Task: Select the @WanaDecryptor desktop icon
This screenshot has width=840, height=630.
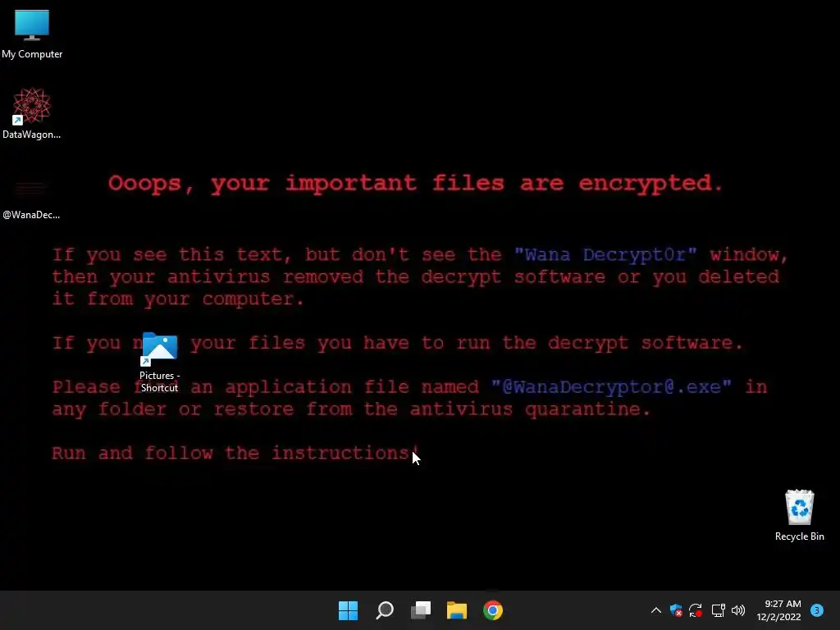Action: (31, 199)
